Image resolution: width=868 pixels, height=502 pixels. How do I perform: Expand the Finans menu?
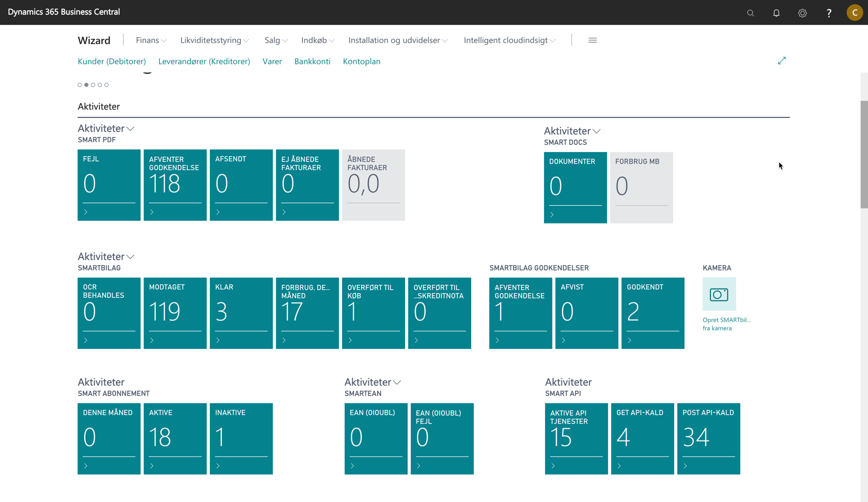151,40
